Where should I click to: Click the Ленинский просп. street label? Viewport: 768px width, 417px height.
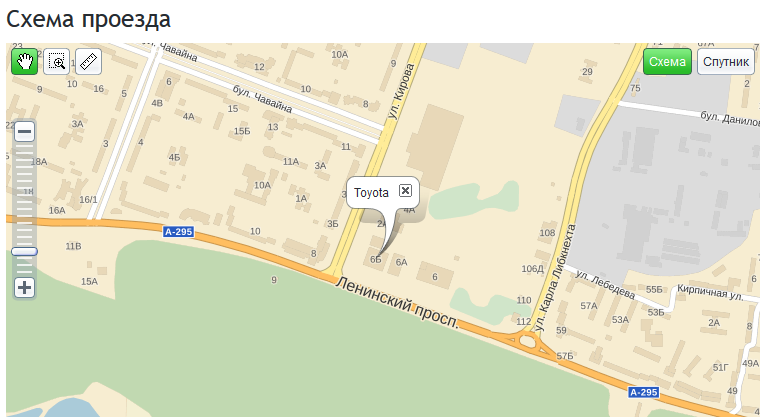pos(397,302)
